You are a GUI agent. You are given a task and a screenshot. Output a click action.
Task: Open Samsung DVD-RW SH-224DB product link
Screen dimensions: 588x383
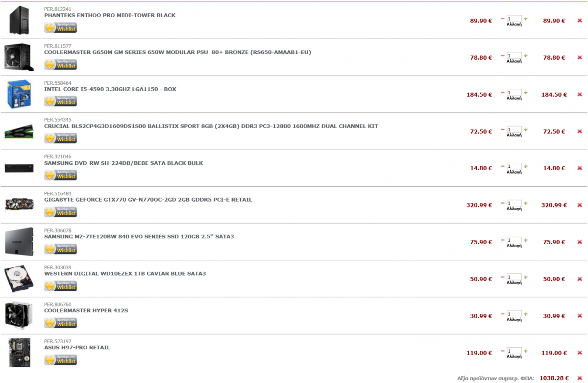click(123, 163)
